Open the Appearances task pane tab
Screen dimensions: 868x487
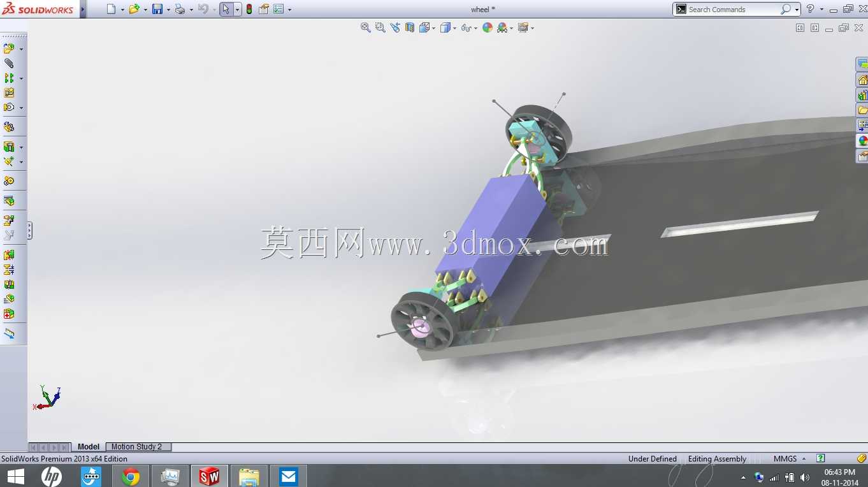(862, 141)
